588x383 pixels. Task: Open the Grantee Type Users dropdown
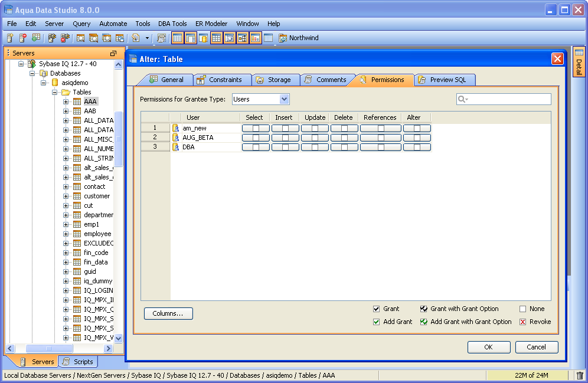pyautogui.click(x=260, y=99)
